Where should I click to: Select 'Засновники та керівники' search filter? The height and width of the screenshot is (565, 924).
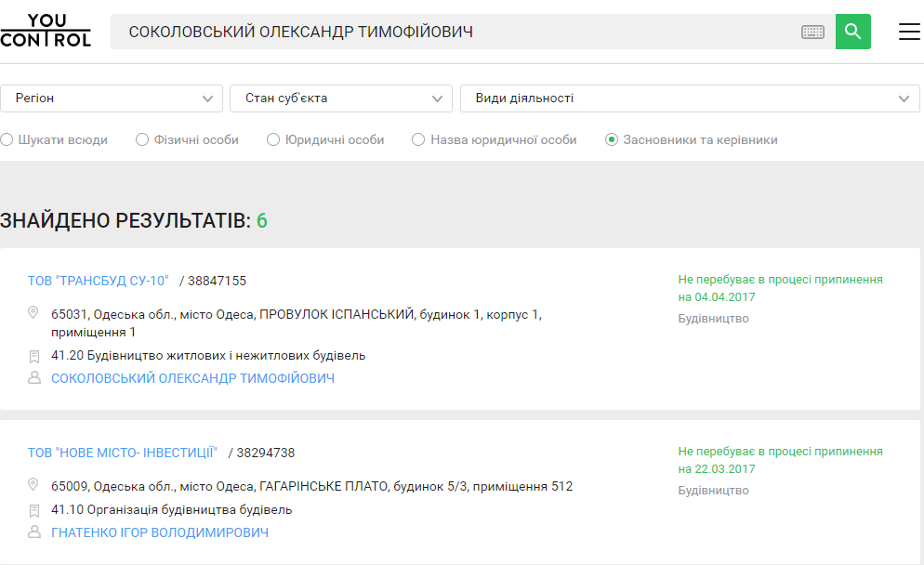pos(612,140)
